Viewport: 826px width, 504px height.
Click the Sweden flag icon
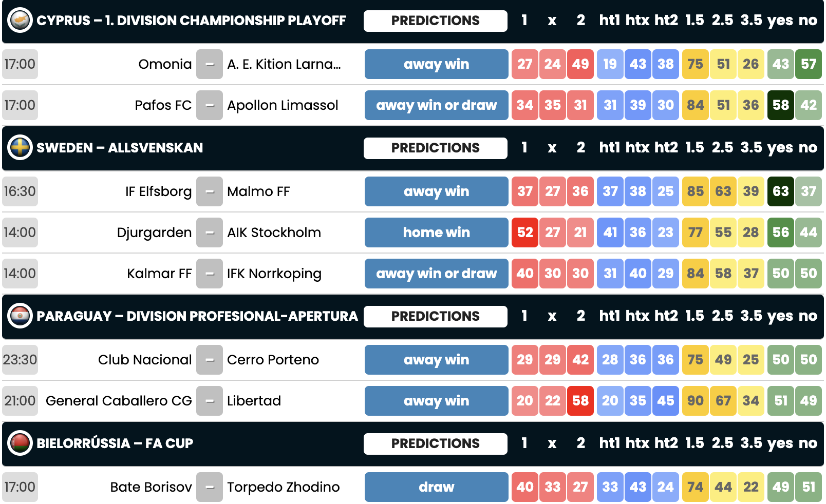pyautogui.click(x=20, y=148)
